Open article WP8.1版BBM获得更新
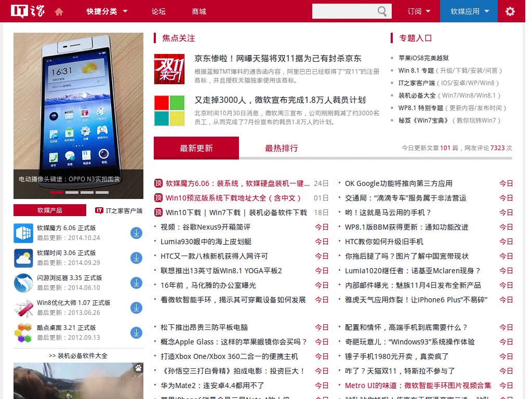532x399 pixels. [406, 228]
